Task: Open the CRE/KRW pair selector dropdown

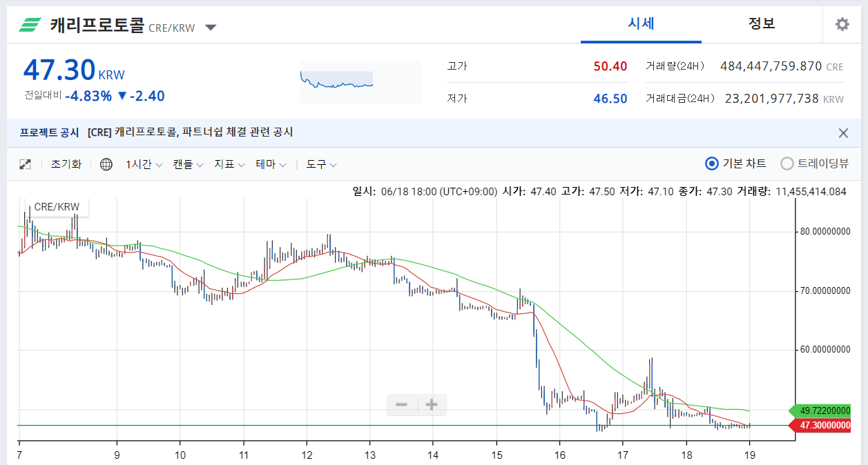Action: [x=210, y=26]
